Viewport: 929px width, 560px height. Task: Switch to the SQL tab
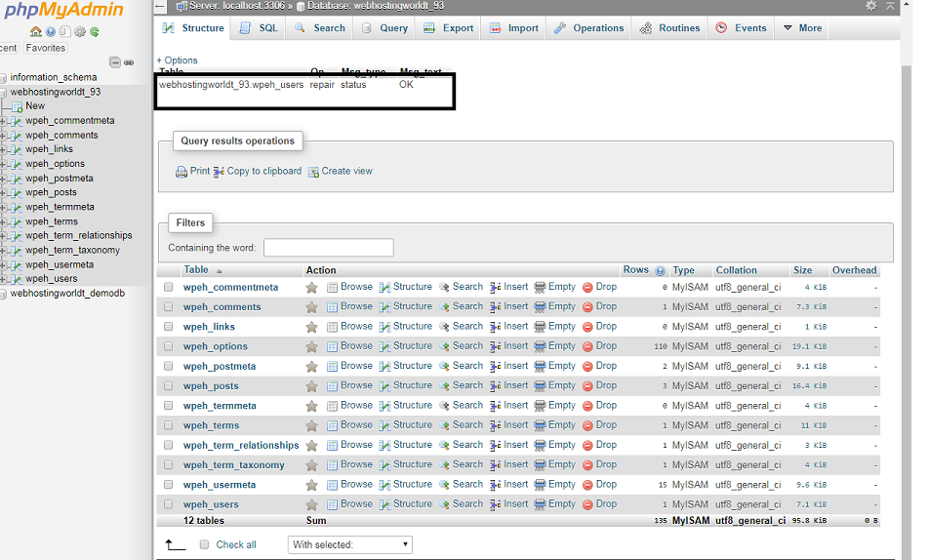point(260,28)
